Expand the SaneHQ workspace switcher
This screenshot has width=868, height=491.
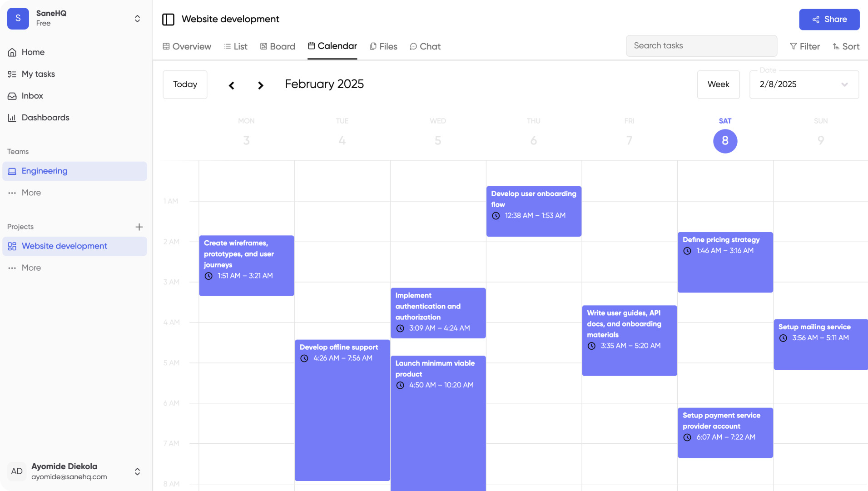pyautogui.click(x=137, y=19)
